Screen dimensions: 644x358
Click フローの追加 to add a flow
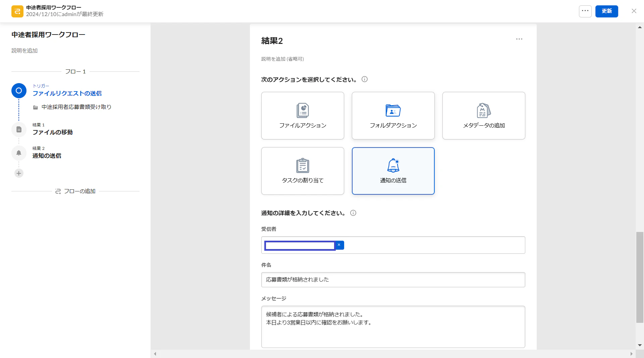pos(75,191)
